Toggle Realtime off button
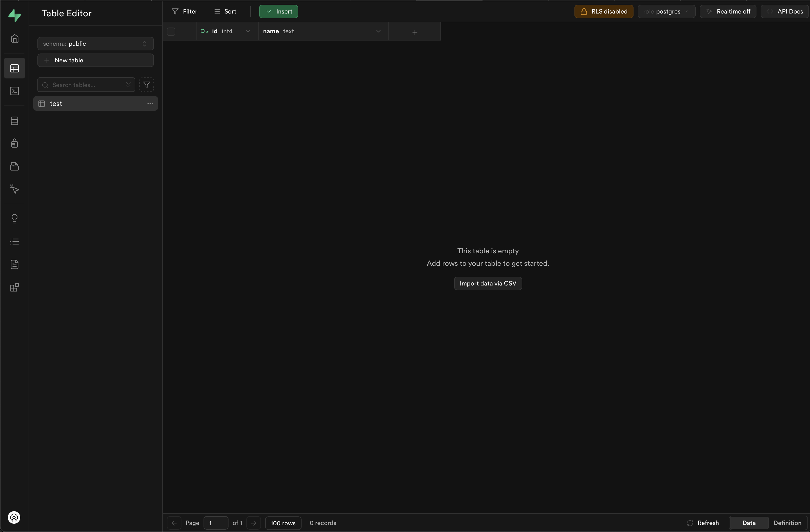810x532 pixels. pos(728,12)
